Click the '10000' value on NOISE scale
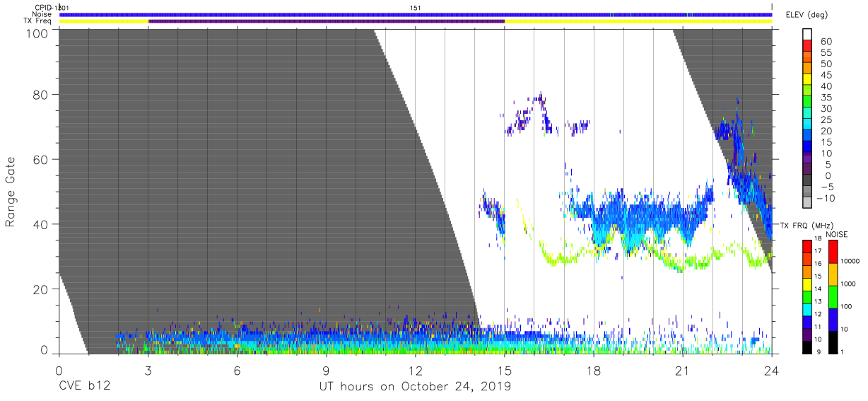The width and height of the screenshot is (868, 401). tap(850, 261)
